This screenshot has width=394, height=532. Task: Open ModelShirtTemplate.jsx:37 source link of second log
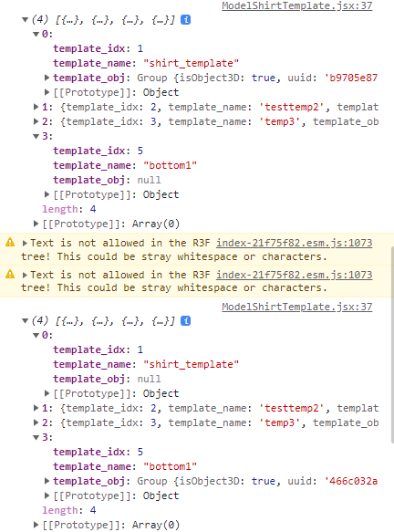tap(297, 307)
